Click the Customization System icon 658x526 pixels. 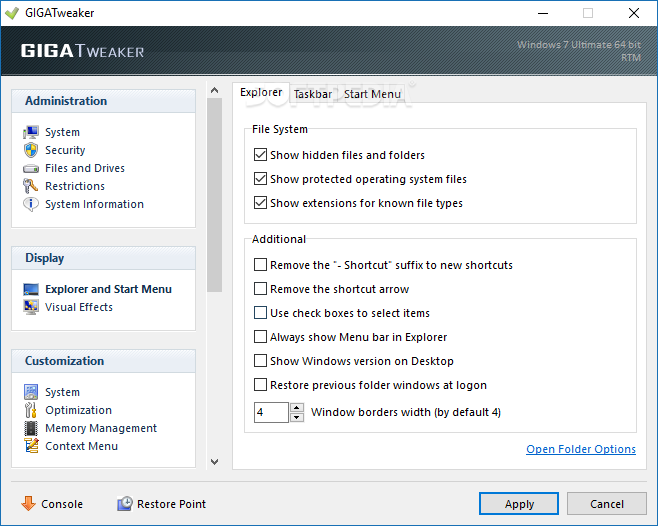[31, 392]
